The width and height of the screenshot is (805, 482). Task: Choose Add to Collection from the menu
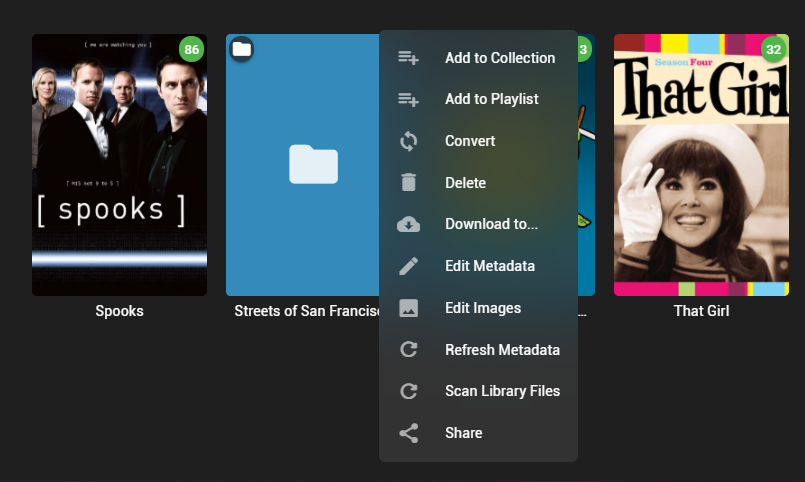(x=478, y=57)
